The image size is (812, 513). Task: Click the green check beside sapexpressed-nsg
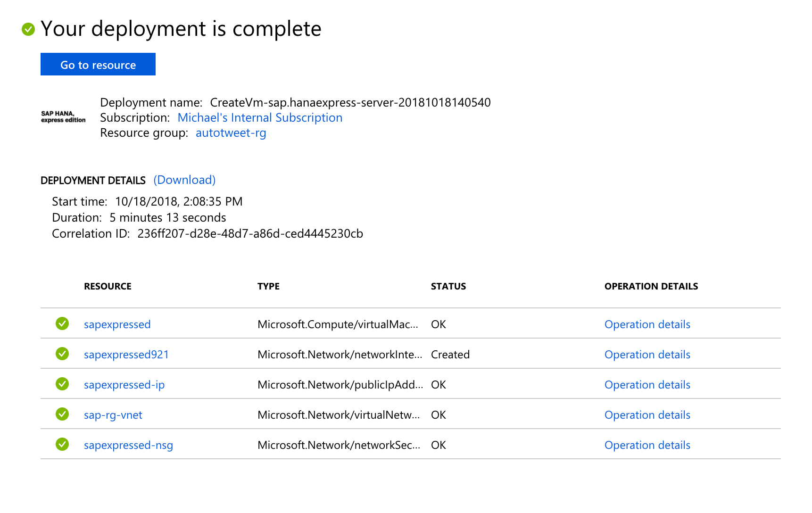[x=62, y=444]
